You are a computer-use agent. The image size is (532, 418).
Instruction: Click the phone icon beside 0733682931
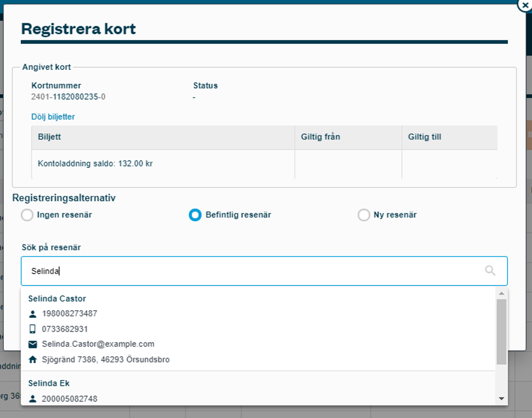(33, 329)
